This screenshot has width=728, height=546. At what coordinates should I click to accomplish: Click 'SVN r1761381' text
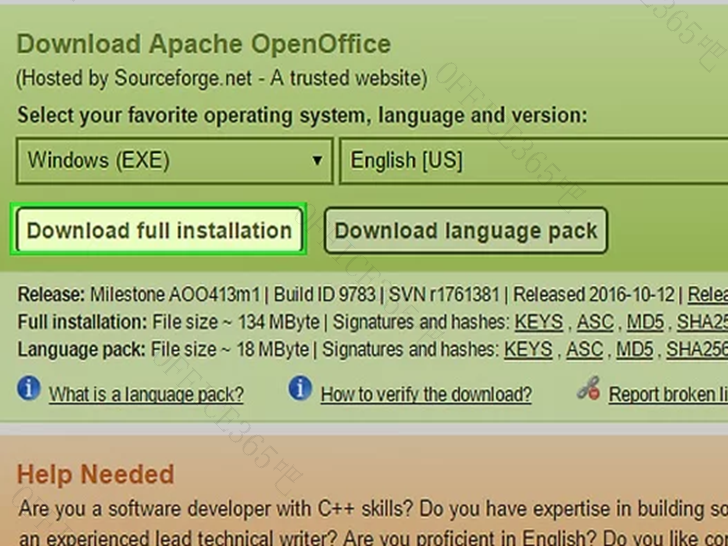[x=444, y=294]
